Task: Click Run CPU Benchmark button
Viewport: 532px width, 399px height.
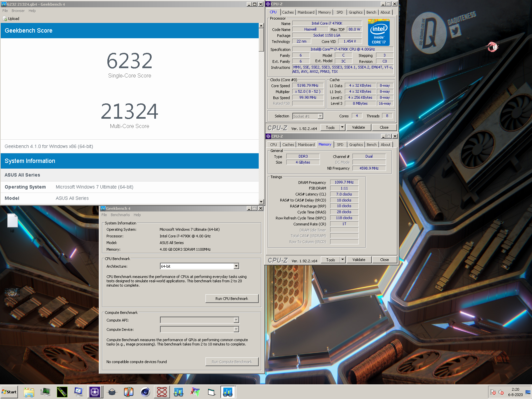Action: 232,299
